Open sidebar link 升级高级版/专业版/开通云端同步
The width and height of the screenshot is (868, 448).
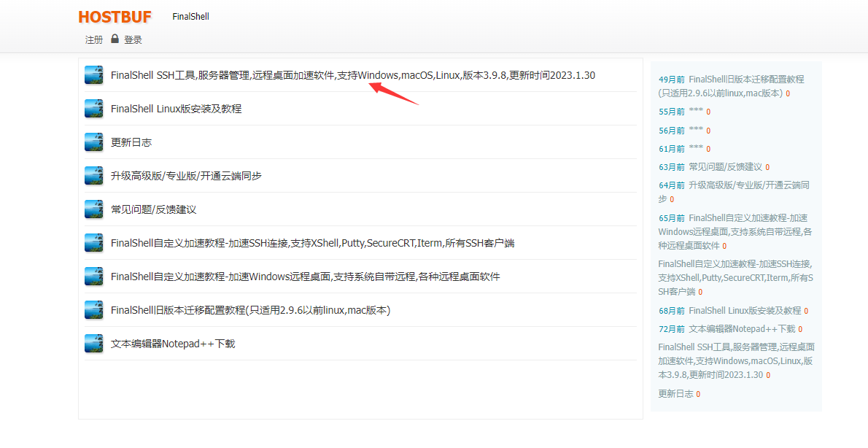(x=734, y=192)
